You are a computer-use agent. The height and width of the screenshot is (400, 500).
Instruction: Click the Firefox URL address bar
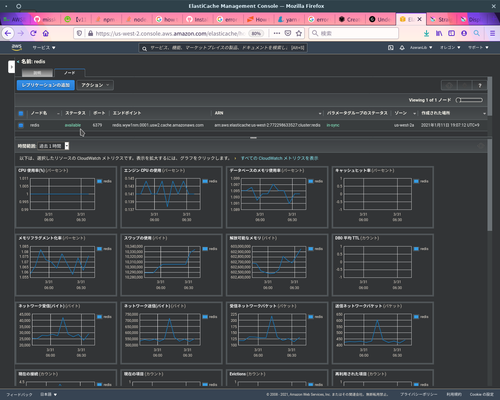click(171, 33)
